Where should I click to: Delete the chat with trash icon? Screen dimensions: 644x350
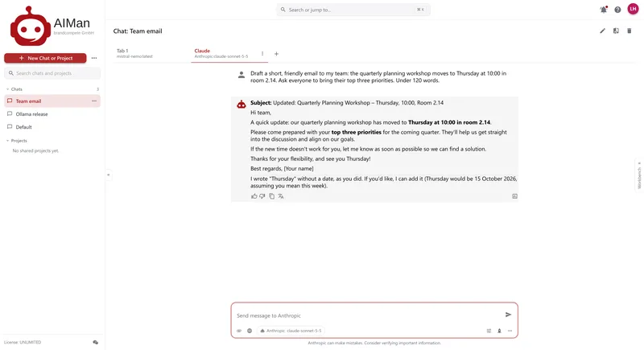[629, 31]
